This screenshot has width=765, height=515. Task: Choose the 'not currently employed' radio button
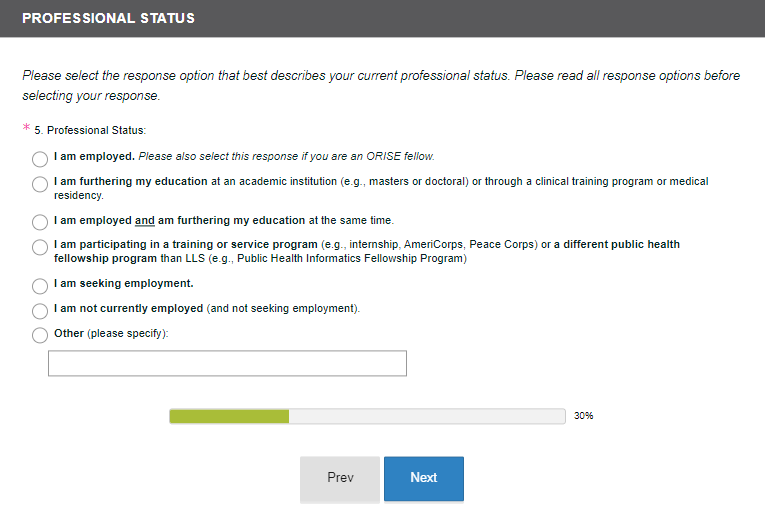tap(40, 311)
